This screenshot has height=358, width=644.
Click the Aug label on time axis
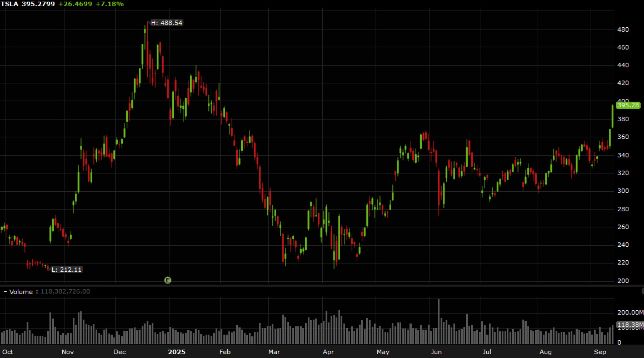[x=546, y=352]
